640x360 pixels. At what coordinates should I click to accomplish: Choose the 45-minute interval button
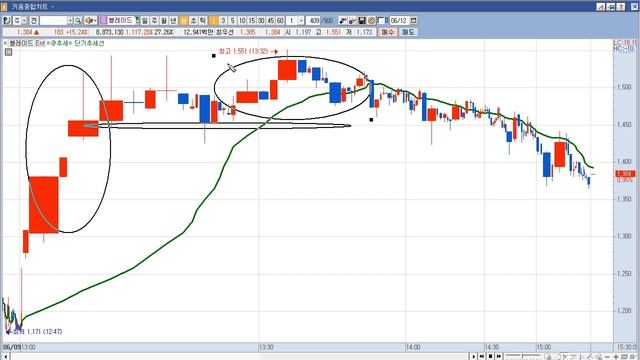coord(271,20)
